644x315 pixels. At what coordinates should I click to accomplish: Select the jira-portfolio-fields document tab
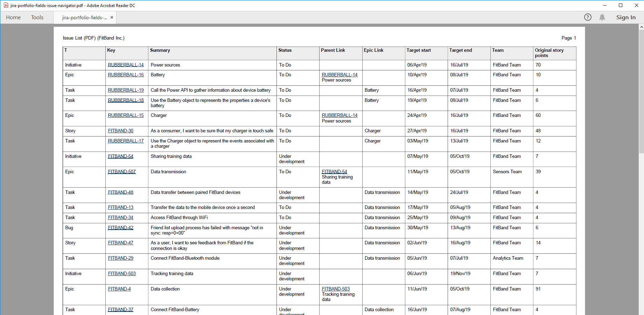84,17
